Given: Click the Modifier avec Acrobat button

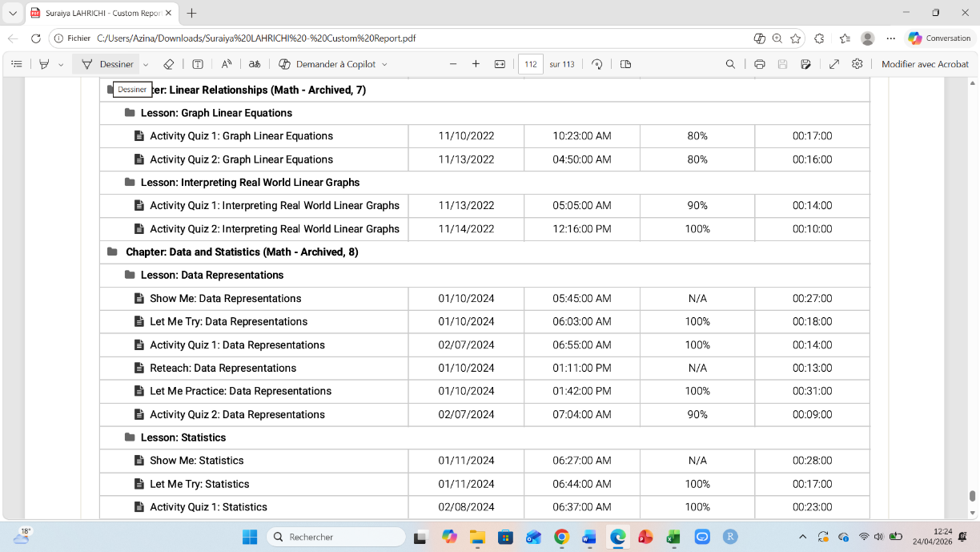Looking at the screenshot, I should tap(925, 64).
